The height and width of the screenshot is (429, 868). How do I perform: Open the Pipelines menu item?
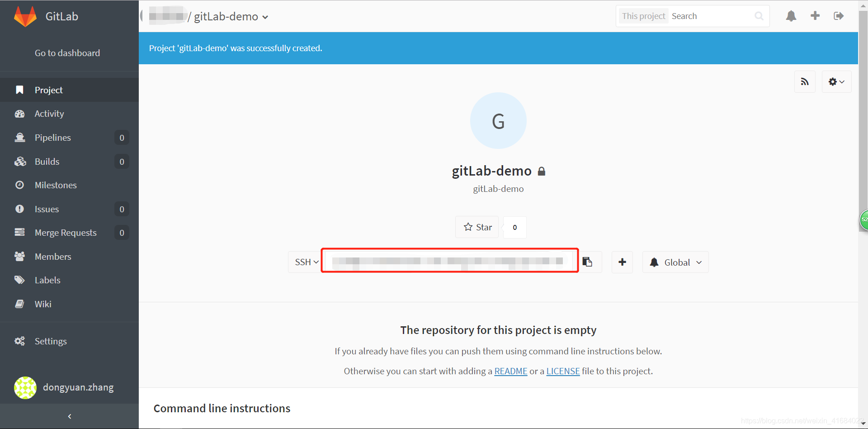pos(69,138)
